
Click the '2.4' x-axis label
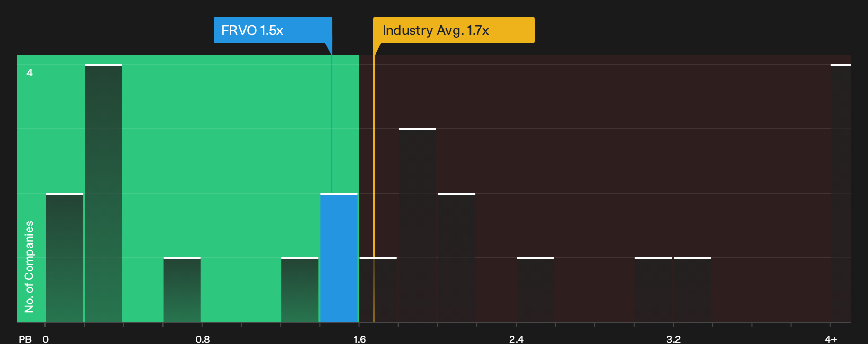coord(517,339)
